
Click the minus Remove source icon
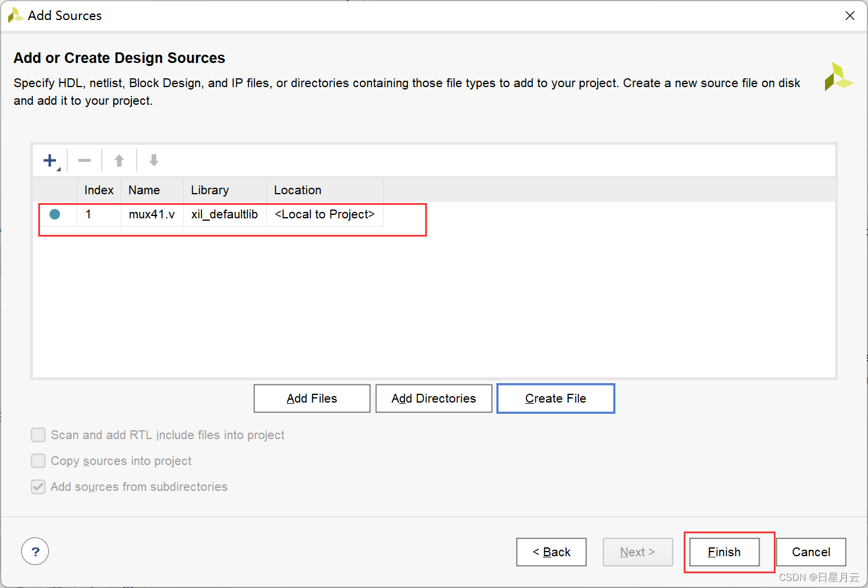85,160
